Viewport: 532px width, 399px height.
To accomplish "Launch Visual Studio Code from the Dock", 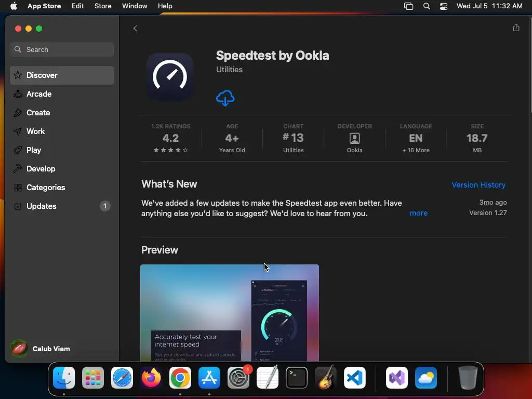I will (x=354, y=378).
